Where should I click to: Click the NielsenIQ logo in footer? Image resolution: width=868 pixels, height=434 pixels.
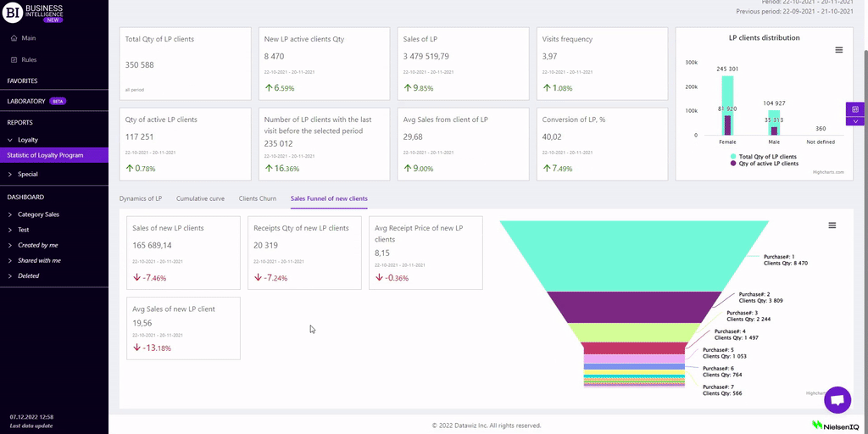tap(835, 425)
